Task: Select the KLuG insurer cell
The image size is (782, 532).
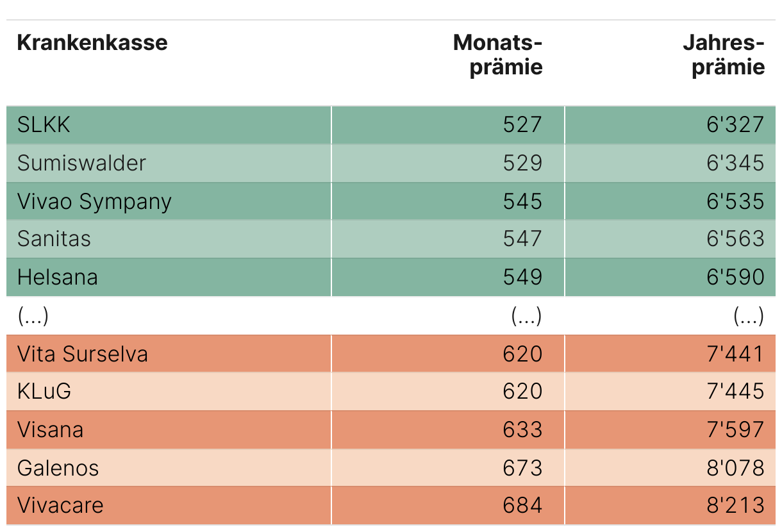Action: [44, 391]
